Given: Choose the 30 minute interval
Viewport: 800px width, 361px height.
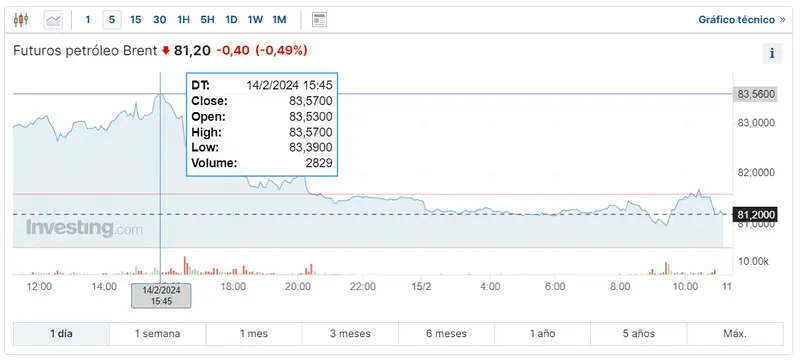Looking at the screenshot, I should pos(160,20).
